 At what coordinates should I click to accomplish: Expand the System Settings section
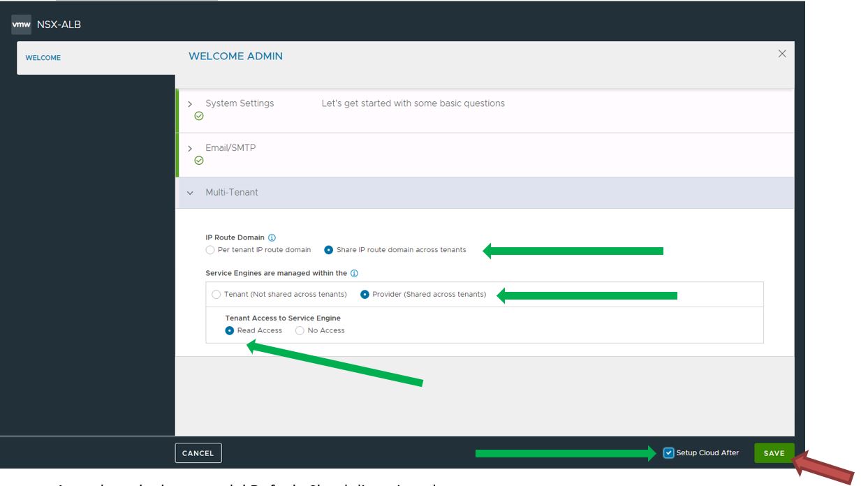point(190,104)
